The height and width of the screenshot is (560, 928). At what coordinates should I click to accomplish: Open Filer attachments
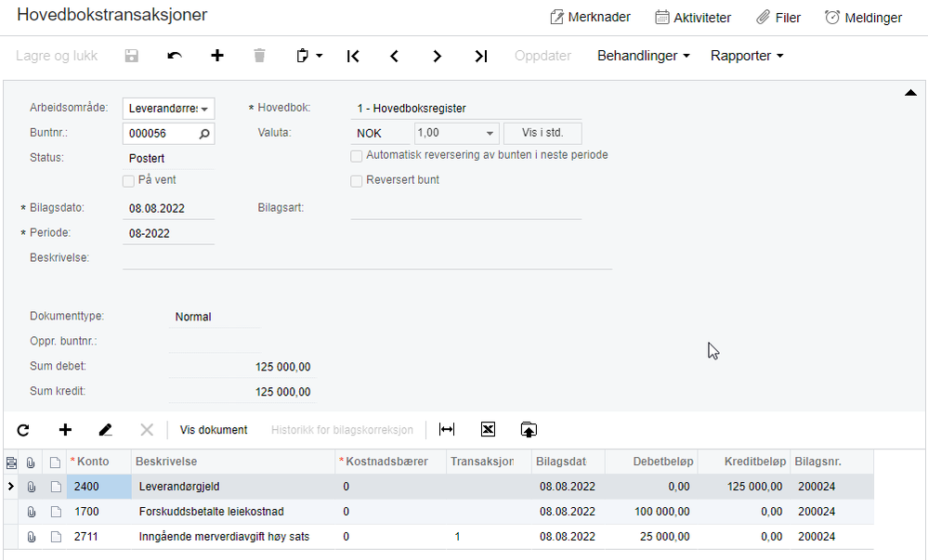point(778,17)
